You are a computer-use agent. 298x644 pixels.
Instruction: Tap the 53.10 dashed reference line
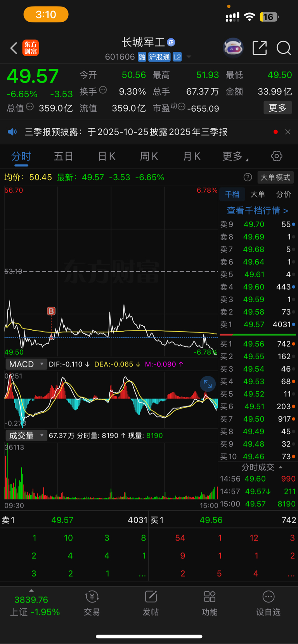(111, 271)
